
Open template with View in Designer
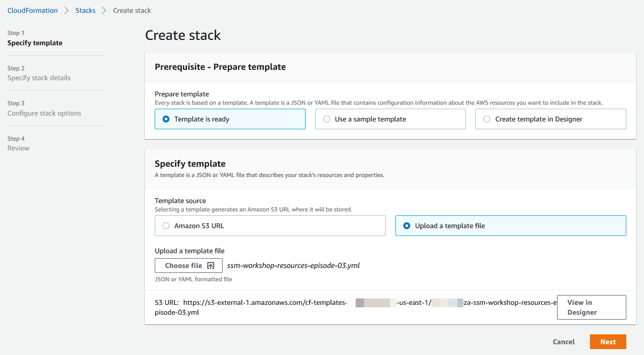[x=591, y=307]
